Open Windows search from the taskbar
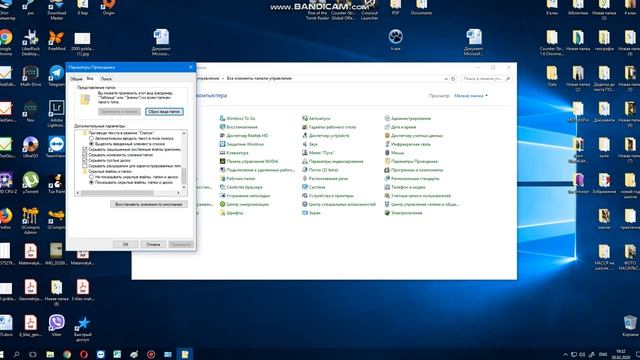Viewport: 640px width, 360px height. pyautogui.click(x=16, y=354)
